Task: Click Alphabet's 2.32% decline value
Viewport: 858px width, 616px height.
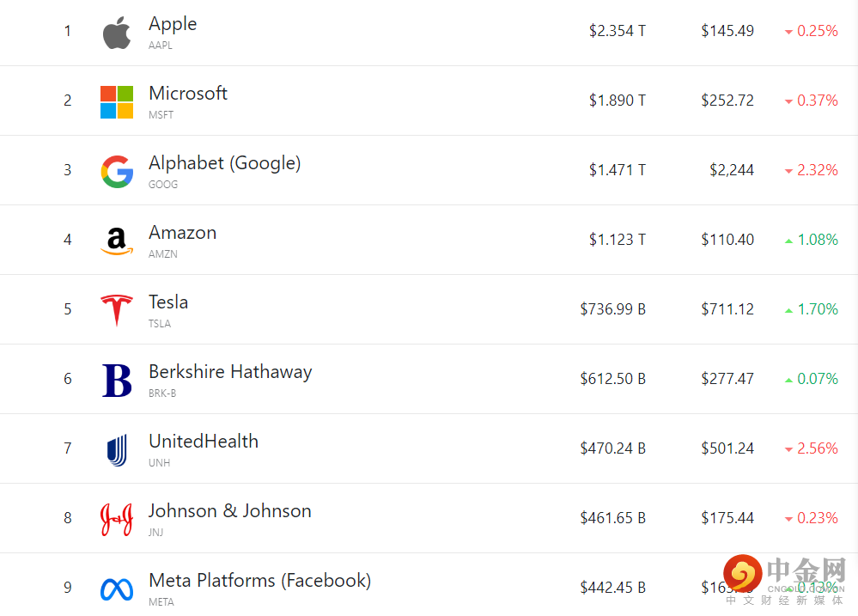Action: [817, 170]
